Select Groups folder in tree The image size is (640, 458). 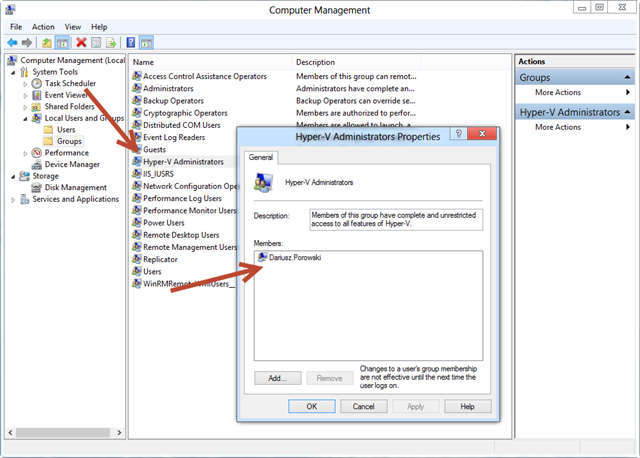tap(63, 141)
